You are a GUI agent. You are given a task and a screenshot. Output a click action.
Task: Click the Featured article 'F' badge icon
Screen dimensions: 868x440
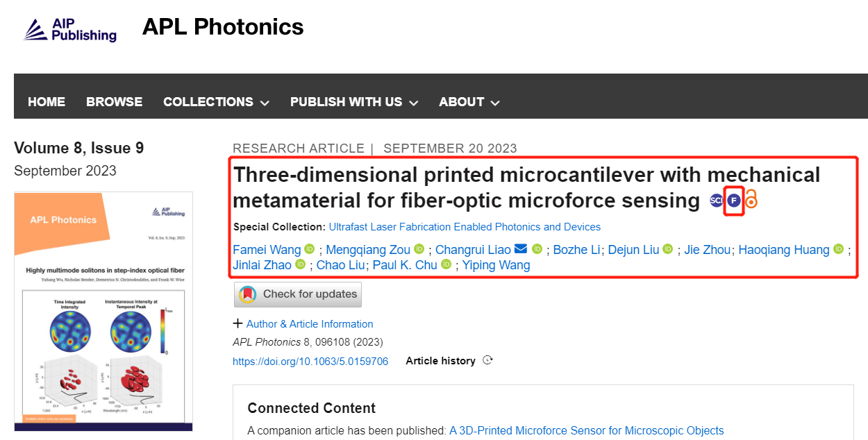point(734,201)
